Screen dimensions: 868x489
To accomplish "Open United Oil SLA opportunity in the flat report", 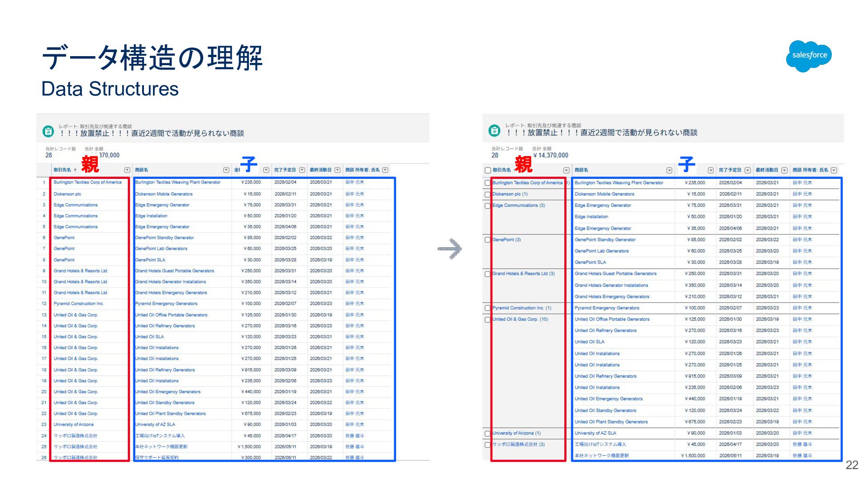I will [149, 337].
